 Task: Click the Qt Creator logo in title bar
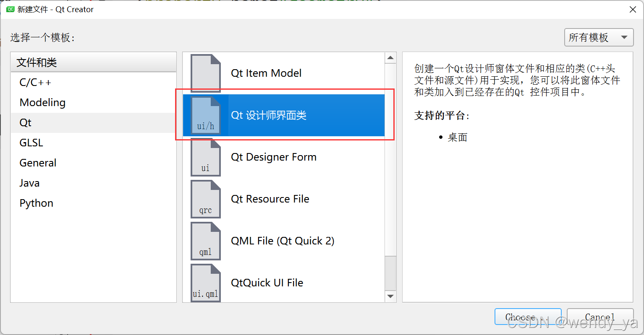[x=10, y=9]
